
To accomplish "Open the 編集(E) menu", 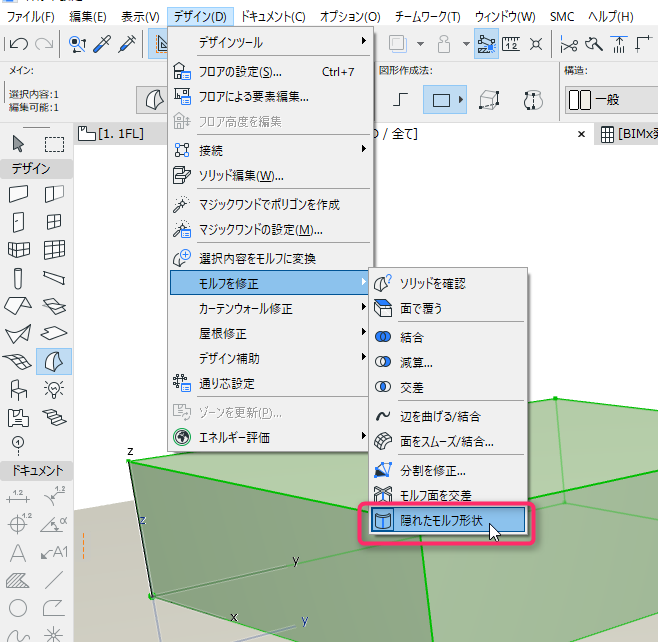I will click(88, 17).
